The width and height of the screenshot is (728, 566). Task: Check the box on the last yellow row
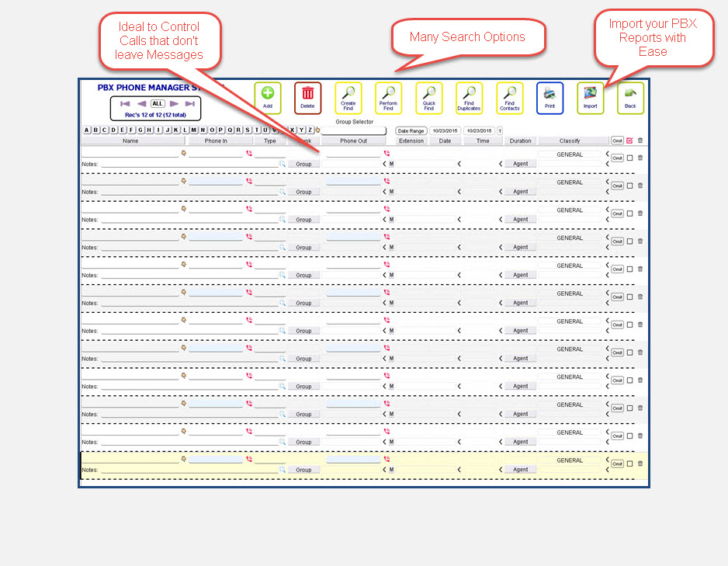pos(630,464)
